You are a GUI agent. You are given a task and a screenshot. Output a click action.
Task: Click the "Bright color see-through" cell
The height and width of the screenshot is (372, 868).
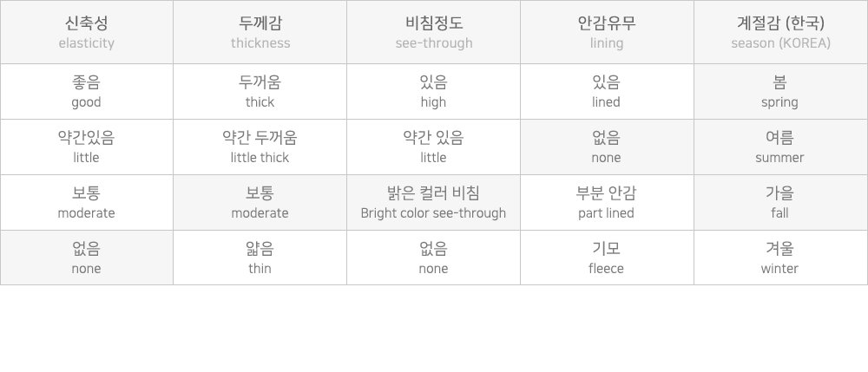point(434,203)
